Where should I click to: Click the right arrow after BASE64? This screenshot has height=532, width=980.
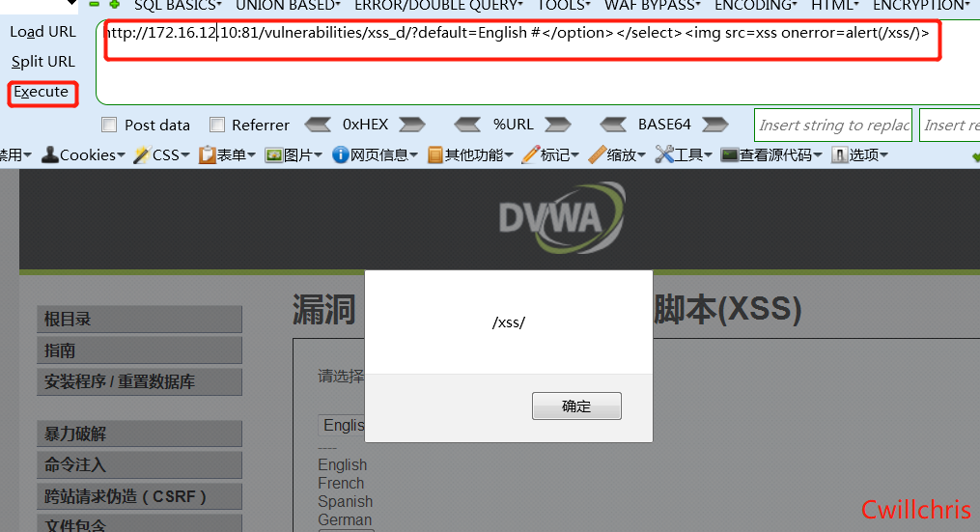click(715, 125)
